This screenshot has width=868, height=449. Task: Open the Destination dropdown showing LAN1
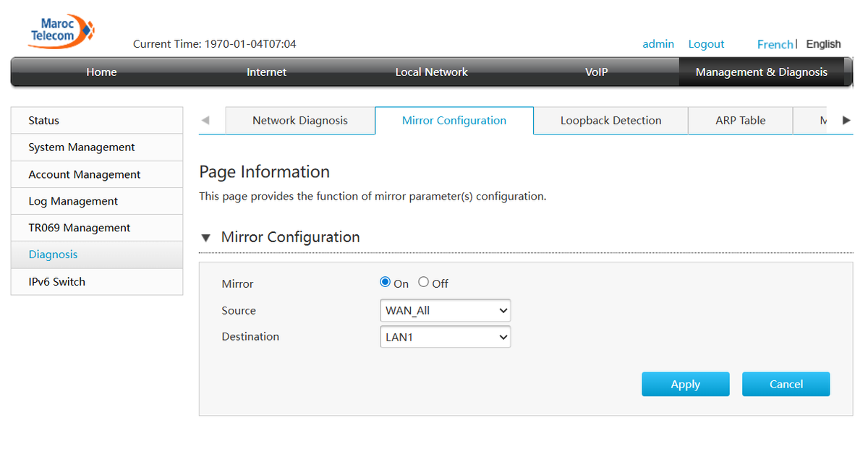(445, 337)
